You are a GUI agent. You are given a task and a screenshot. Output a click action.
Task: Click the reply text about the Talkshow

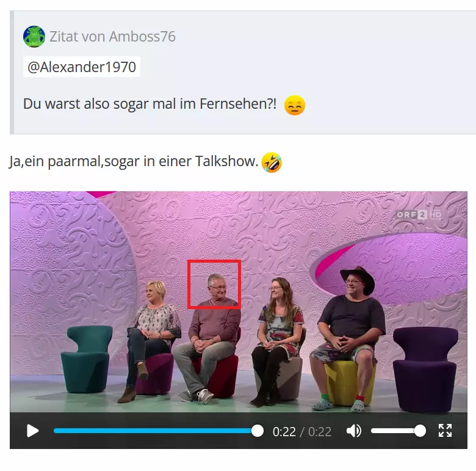tap(134, 161)
